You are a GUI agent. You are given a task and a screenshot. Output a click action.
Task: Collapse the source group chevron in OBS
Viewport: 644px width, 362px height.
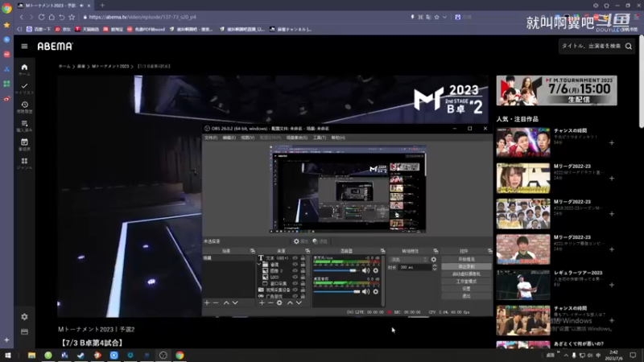coord(259,265)
